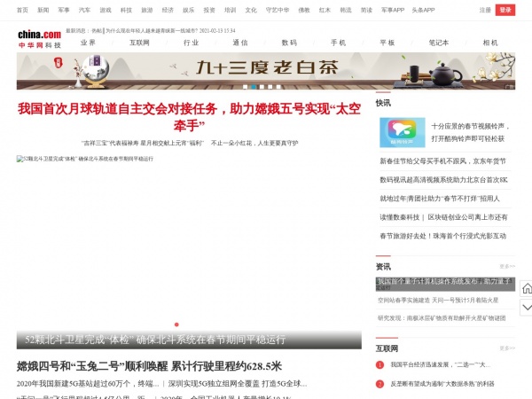Open 守艺中华 in the top navigation
This screenshot has height=399, width=532.
tap(278, 10)
